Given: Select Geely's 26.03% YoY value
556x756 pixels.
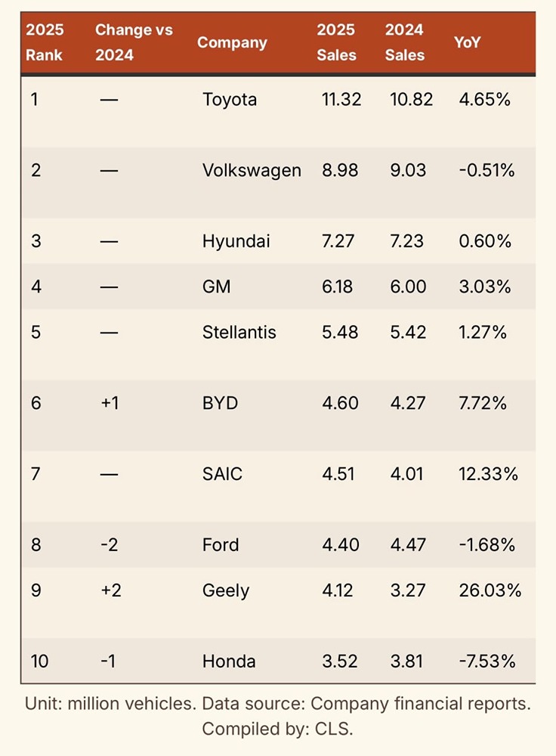Looking at the screenshot, I should point(490,590).
